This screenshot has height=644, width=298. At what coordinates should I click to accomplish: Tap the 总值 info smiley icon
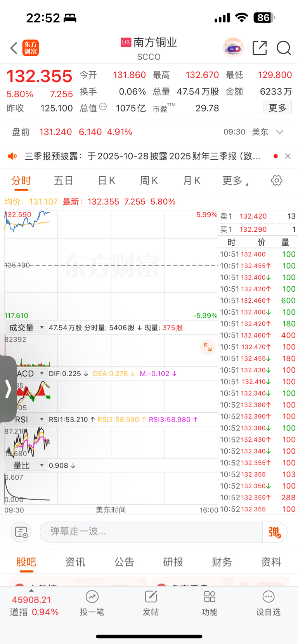pos(103,107)
